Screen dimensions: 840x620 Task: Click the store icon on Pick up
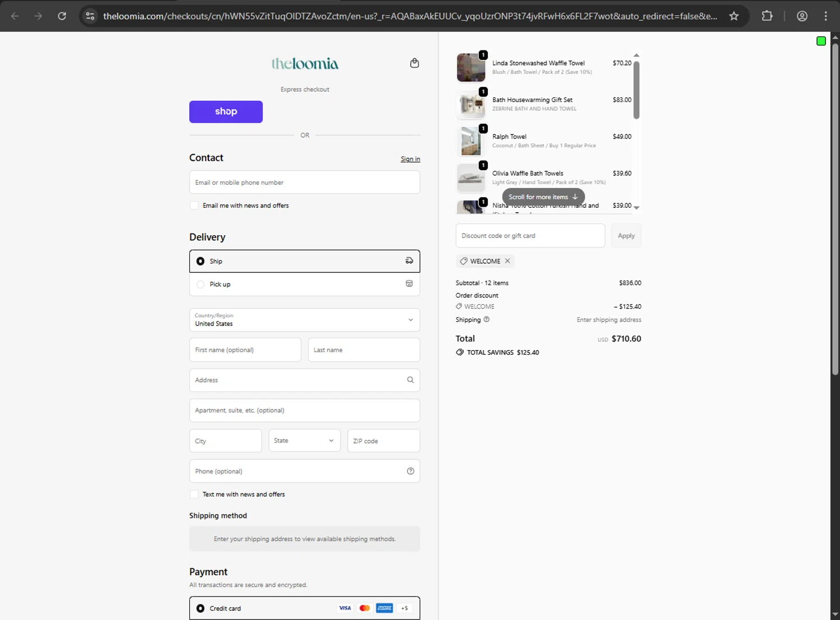tap(409, 283)
